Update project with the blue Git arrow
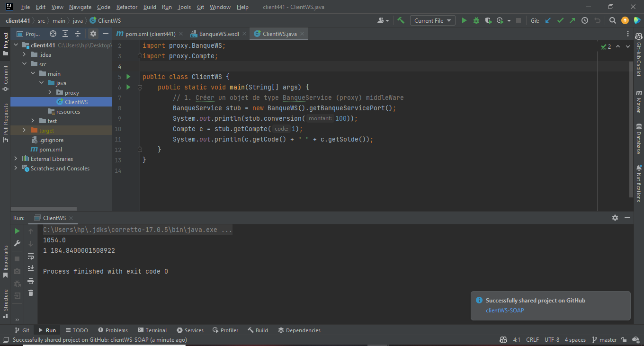Screen dimensions: 644x346 (x=548, y=20)
